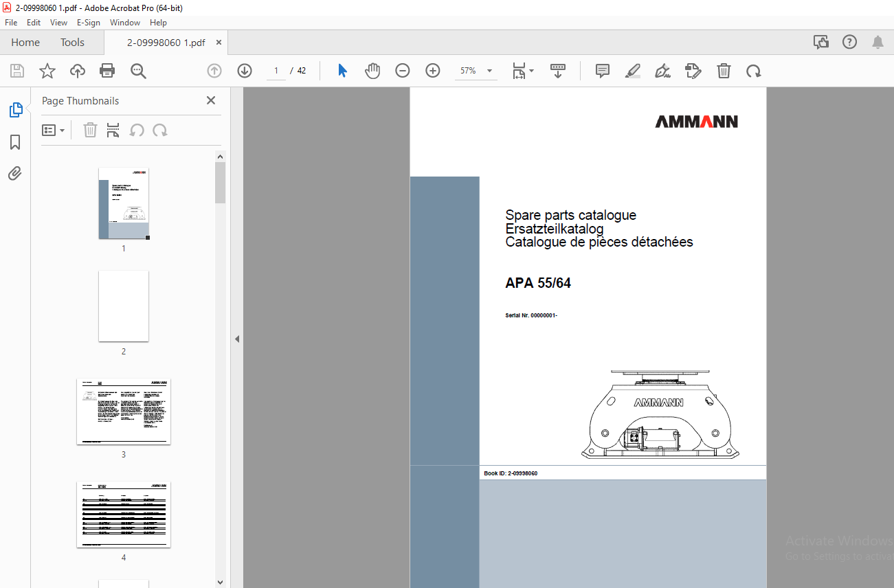The height and width of the screenshot is (588, 894).
Task: Click the Ersatzteilkatalog heading
Action: [x=555, y=229]
